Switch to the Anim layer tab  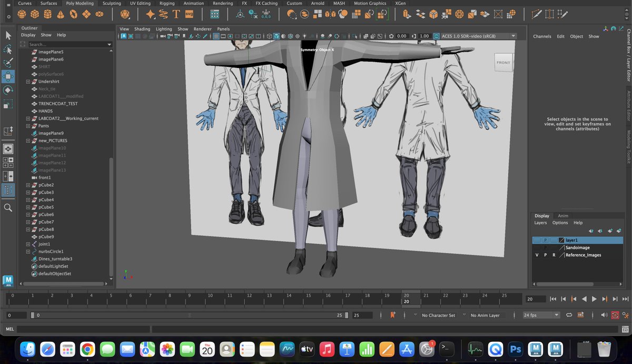pyautogui.click(x=563, y=215)
